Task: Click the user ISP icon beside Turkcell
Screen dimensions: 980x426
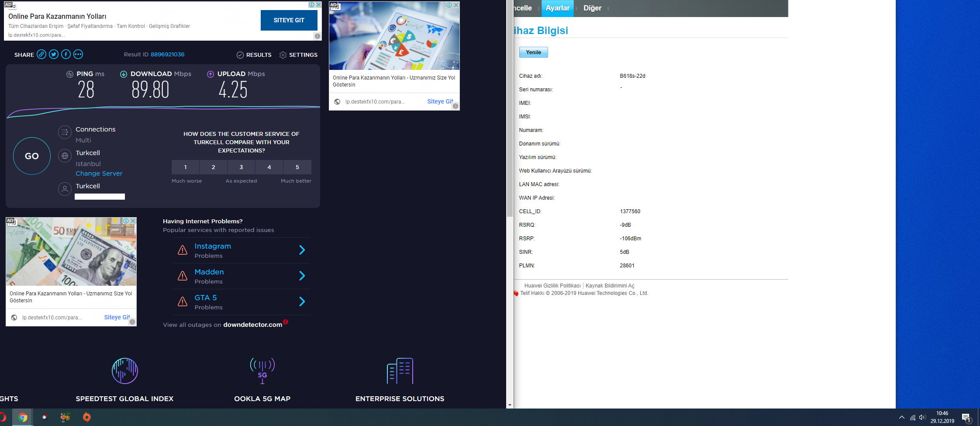Action: 65,189
